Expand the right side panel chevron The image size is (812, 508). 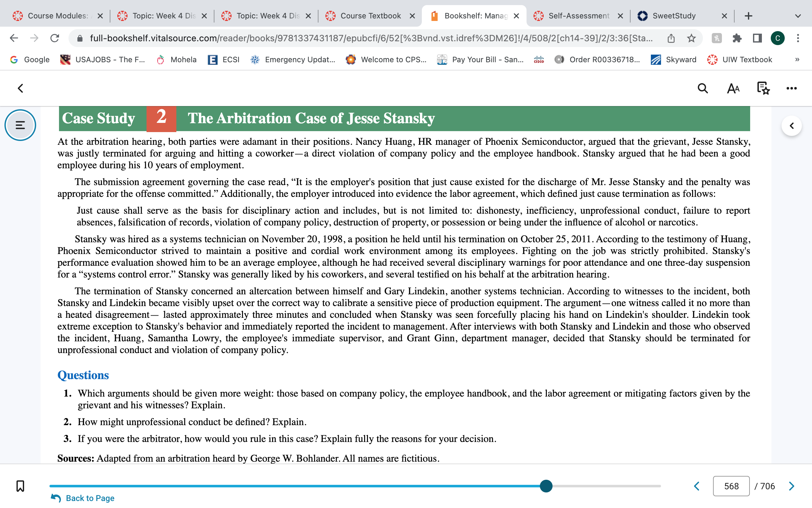[x=791, y=126]
